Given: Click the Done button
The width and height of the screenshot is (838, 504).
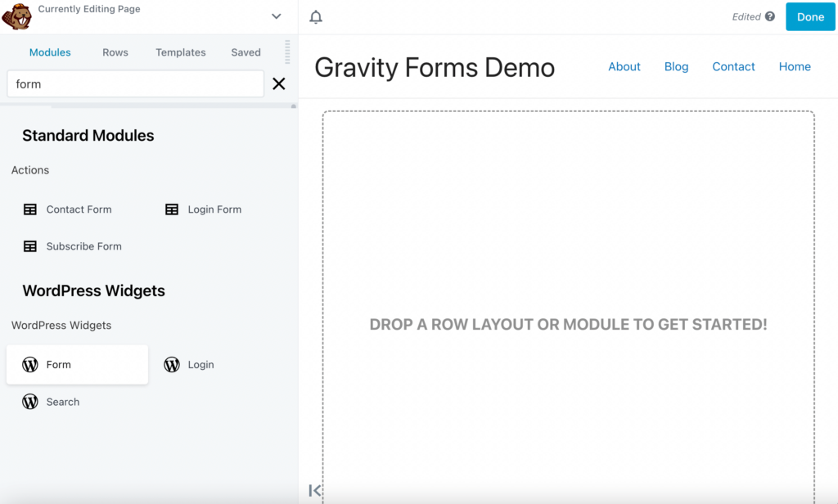Looking at the screenshot, I should pyautogui.click(x=810, y=16).
